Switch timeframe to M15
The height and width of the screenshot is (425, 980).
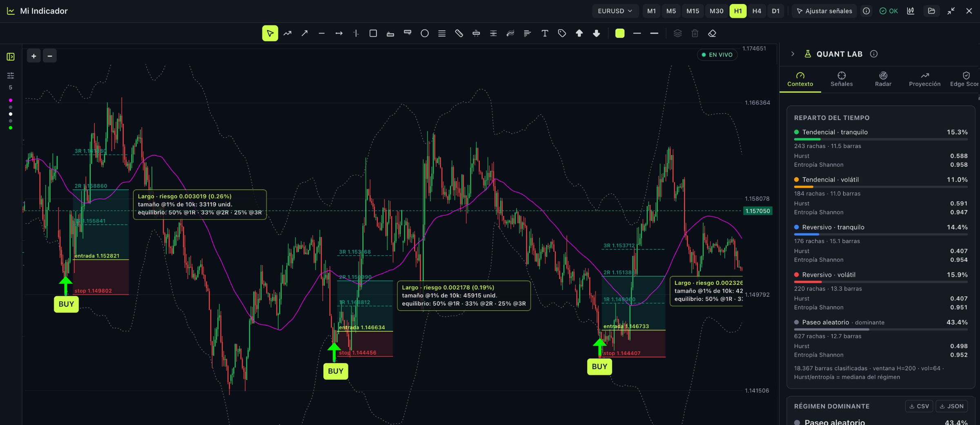pos(693,11)
